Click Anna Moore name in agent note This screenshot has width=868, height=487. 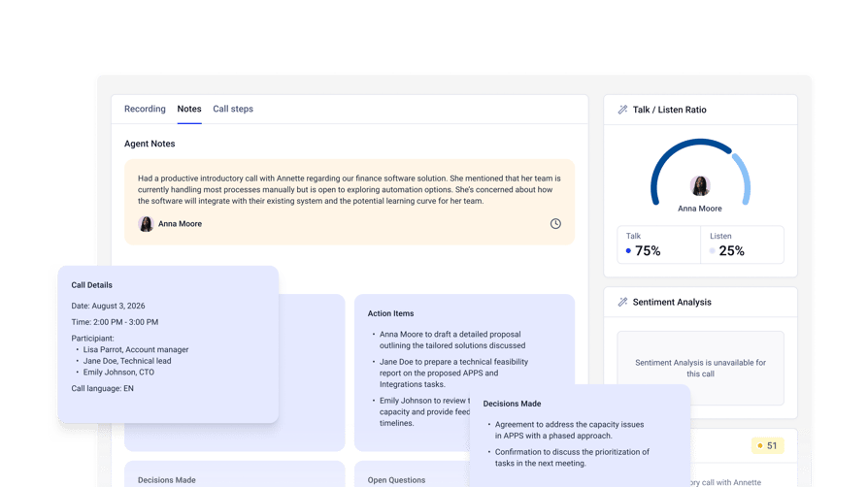tap(180, 223)
